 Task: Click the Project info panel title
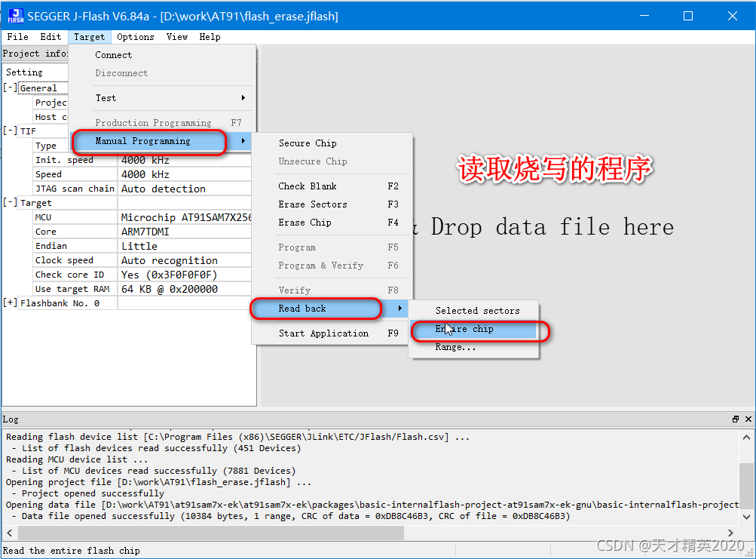(x=35, y=54)
